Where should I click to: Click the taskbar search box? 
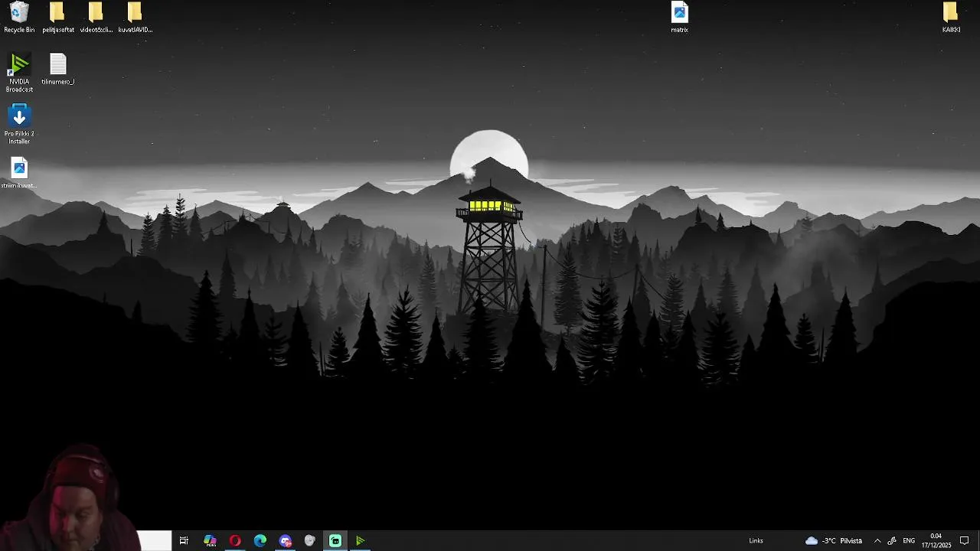(155, 541)
